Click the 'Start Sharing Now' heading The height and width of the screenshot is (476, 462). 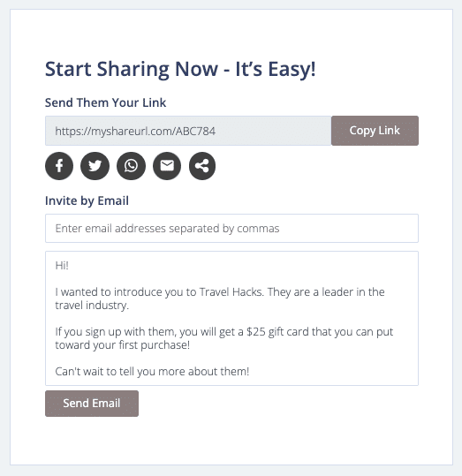180,69
